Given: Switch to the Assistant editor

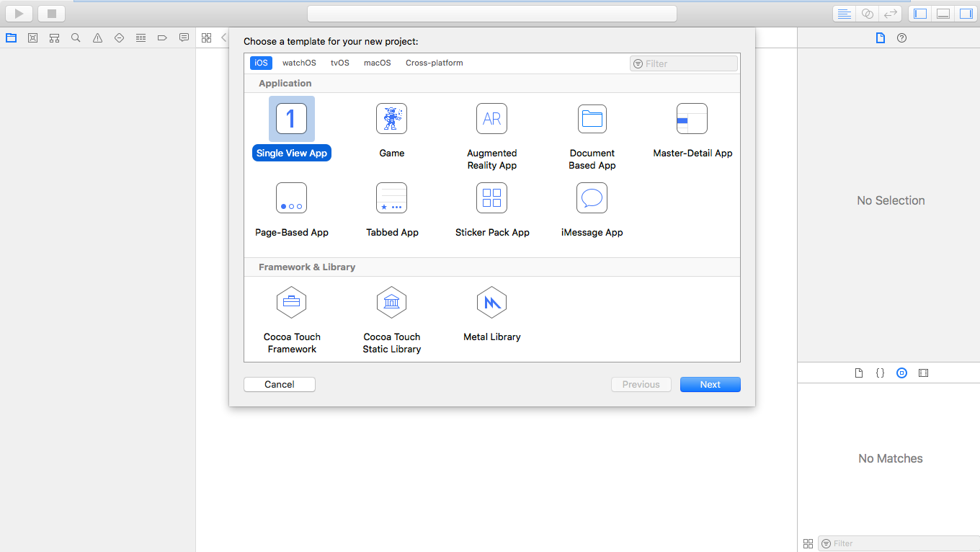Looking at the screenshot, I should [x=868, y=14].
